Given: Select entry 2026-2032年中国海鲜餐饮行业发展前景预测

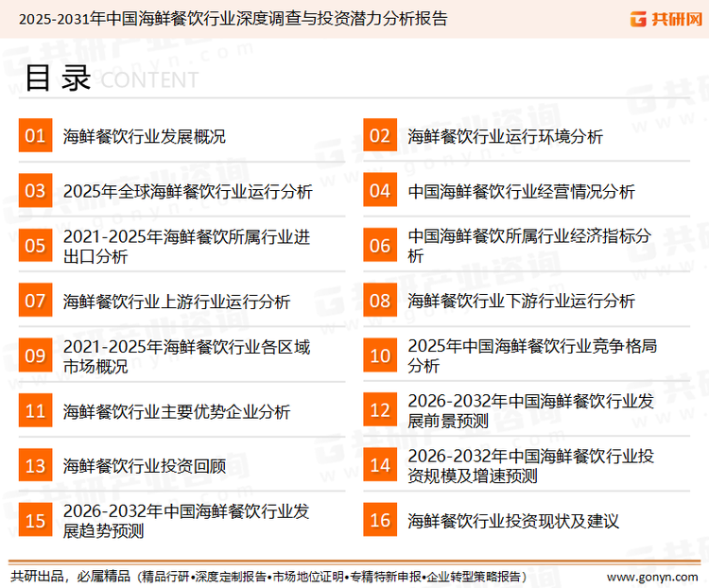Looking at the screenshot, I should click(531, 410).
